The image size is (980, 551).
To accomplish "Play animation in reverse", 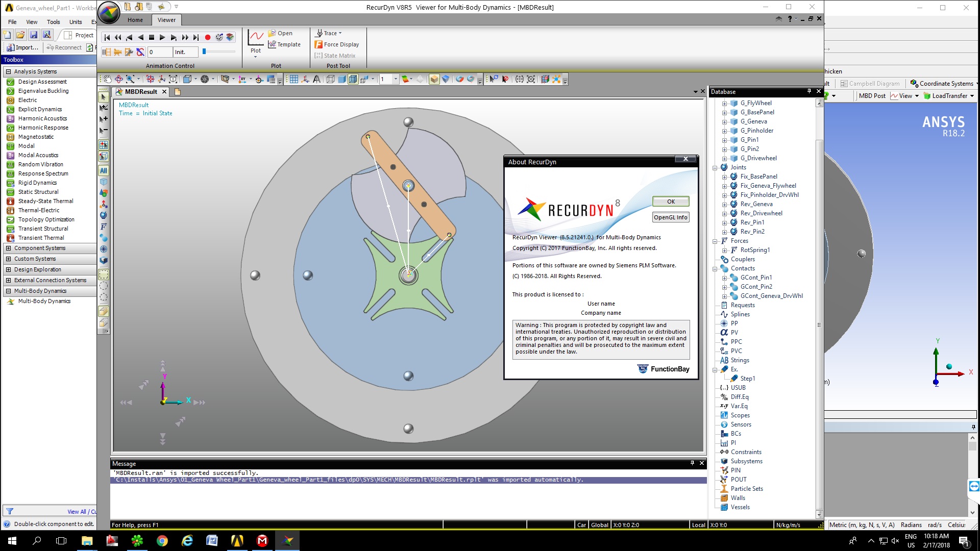I will pyautogui.click(x=140, y=37).
